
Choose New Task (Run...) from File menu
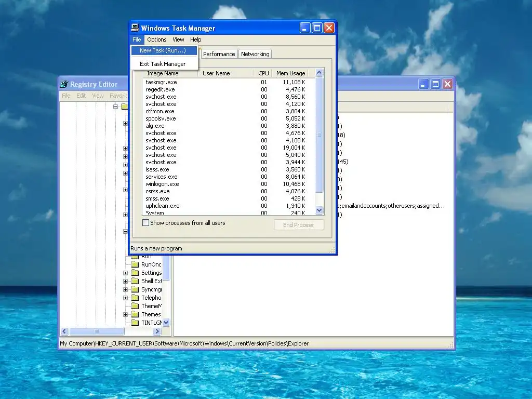coord(164,50)
